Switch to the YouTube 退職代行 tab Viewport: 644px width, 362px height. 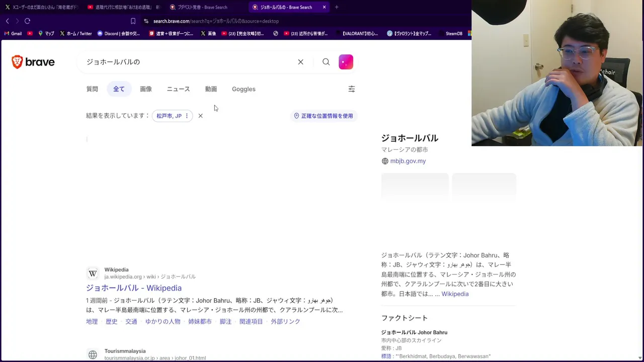tap(124, 7)
